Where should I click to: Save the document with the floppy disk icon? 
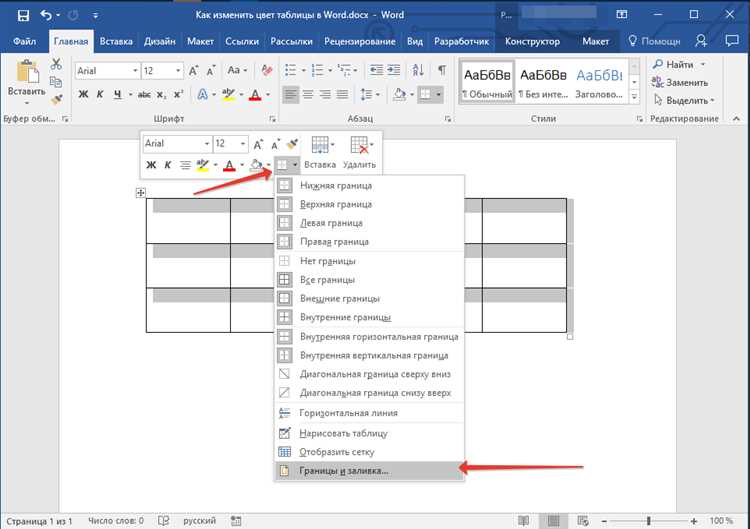[x=23, y=15]
